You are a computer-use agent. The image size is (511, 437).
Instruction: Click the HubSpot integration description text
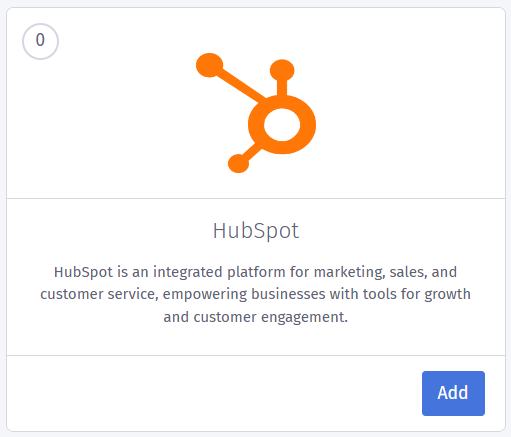[x=256, y=294]
